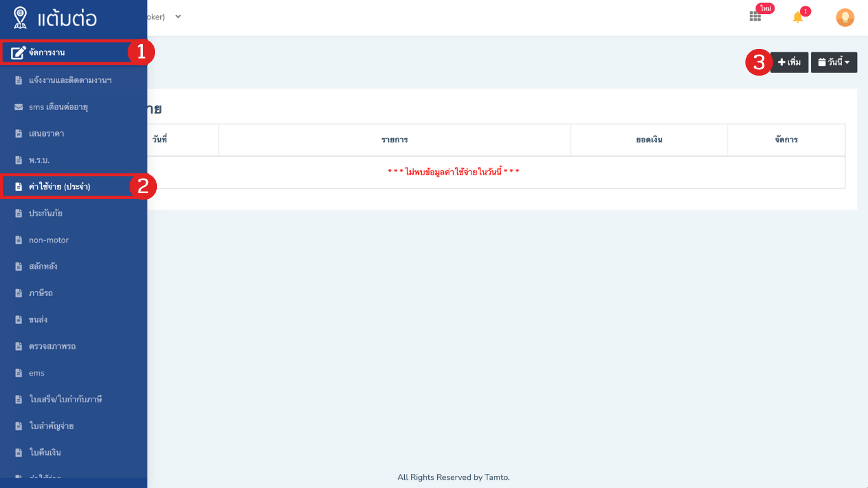Go to แจ้งงานและติดตามงานฯ menu item
The height and width of the screenshot is (488, 868).
click(x=74, y=81)
